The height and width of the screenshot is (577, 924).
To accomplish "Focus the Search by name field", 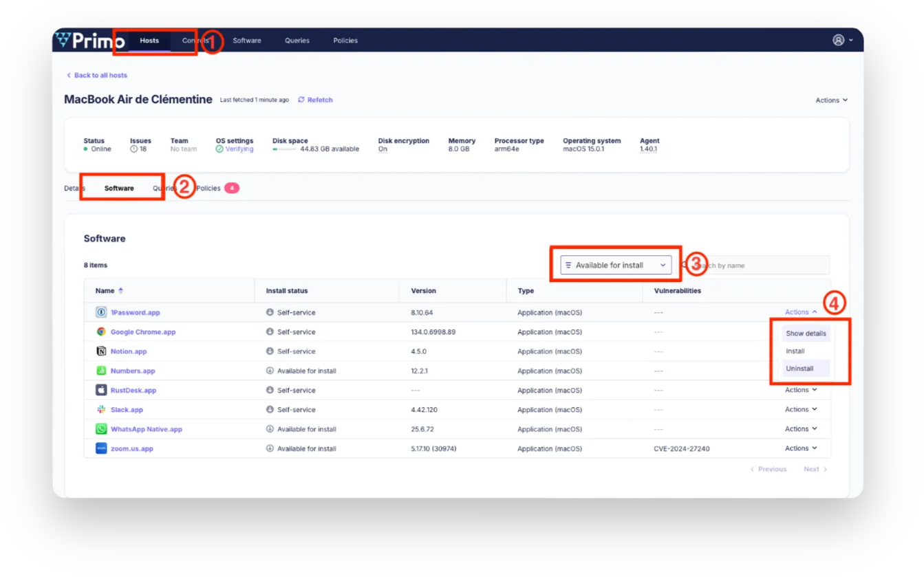I will (x=764, y=265).
